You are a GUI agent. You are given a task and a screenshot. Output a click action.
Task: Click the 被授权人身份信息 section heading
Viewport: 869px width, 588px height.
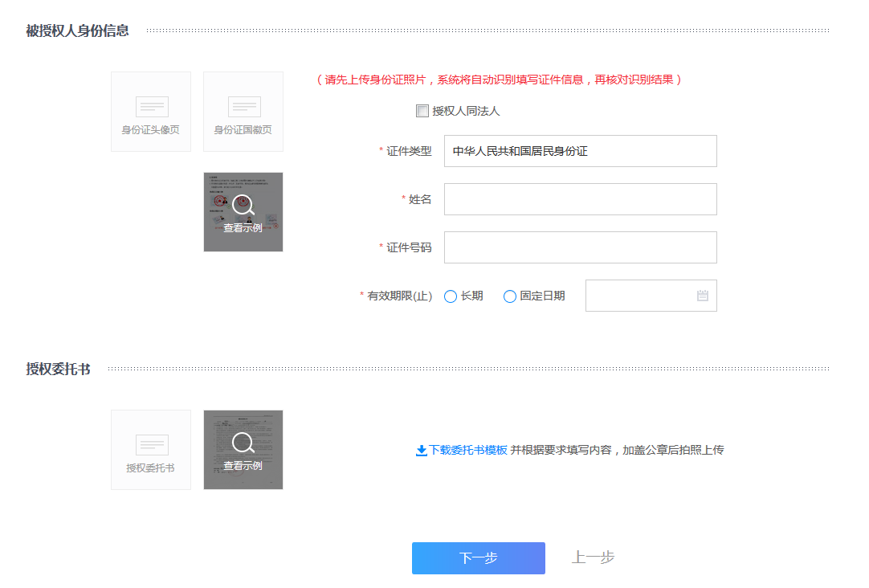(x=77, y=31)
